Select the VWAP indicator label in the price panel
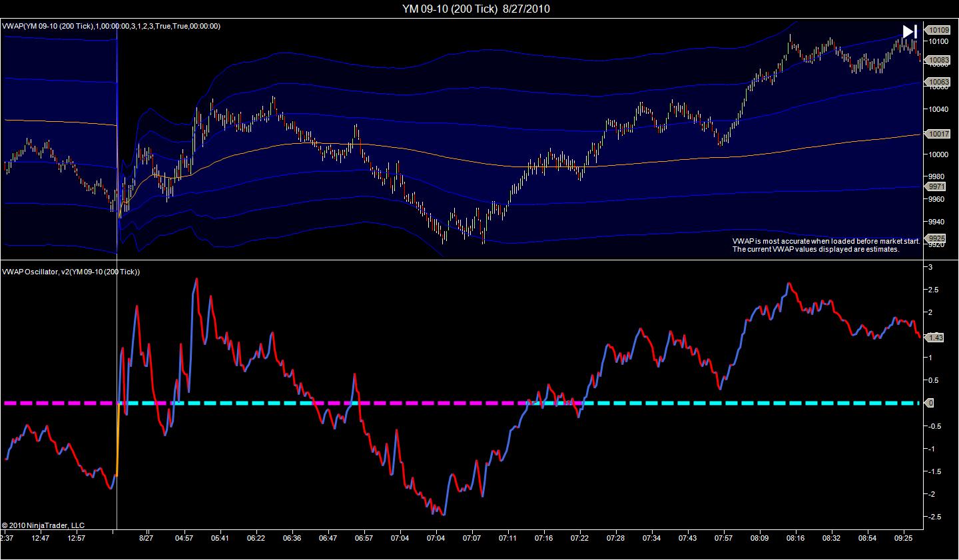Image resolution: width=959 pixels, height=560 pixels. (x=111, y=26)
